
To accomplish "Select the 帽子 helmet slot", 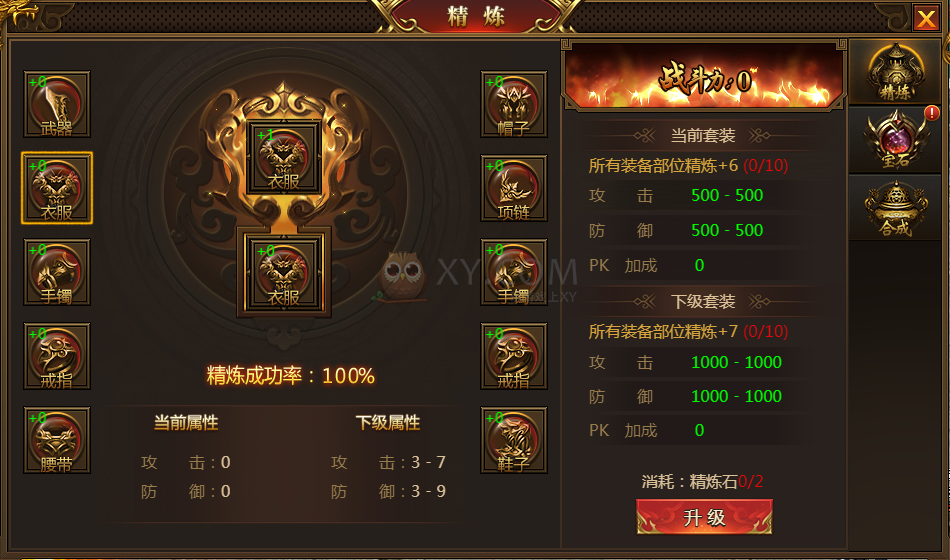I will 514,104.
